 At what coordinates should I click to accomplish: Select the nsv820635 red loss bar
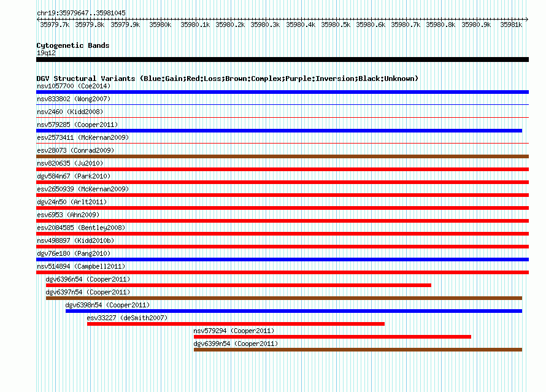click(282, 169)
